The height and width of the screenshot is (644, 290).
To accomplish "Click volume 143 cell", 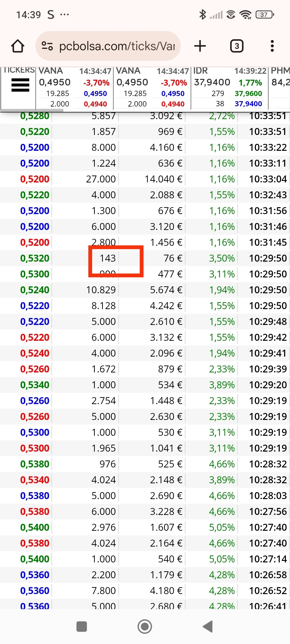I will 108,258.
